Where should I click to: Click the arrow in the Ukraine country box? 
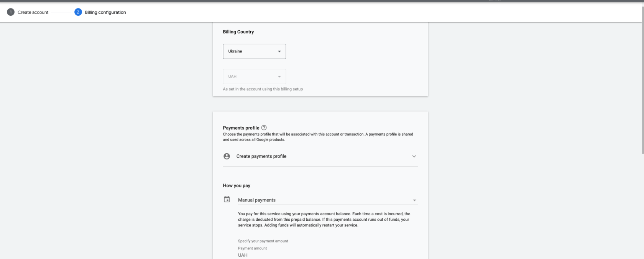coord(279,51)
